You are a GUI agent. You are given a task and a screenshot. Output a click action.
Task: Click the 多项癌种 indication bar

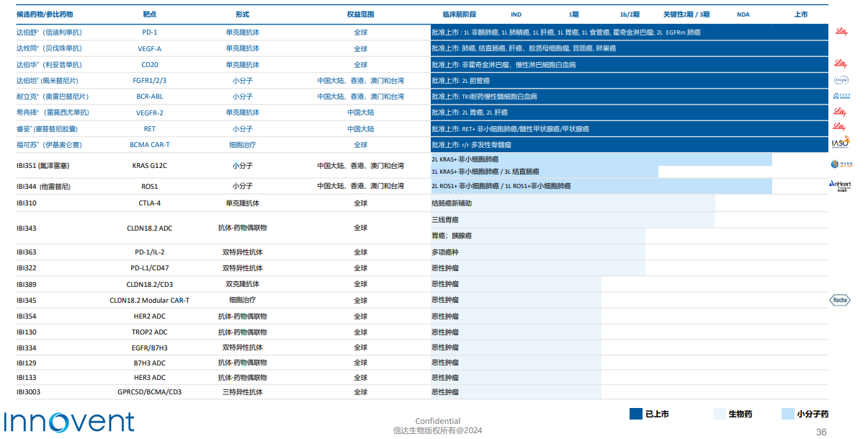537,252
